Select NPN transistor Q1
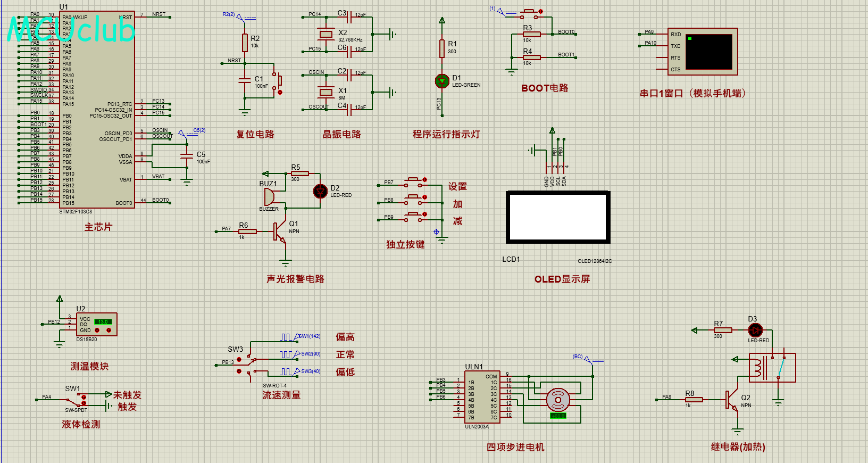The width and height of the screenshot is (868, 463). coord(280,231)
